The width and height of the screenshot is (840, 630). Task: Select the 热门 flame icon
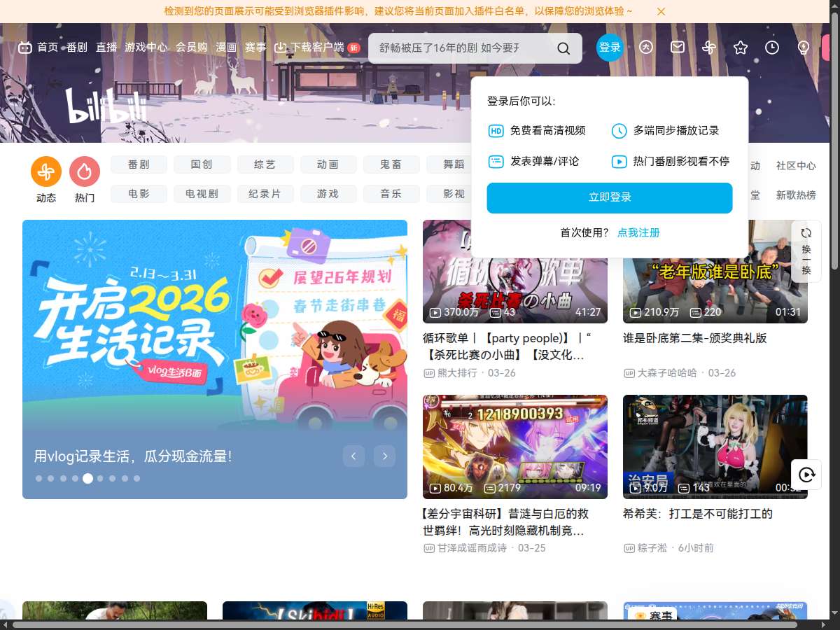(85, 171)
